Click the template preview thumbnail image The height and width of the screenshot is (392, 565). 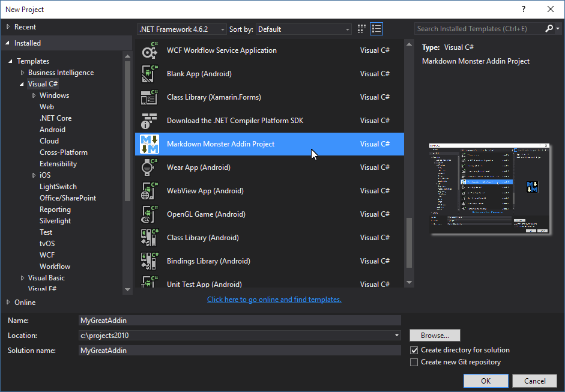tap(490, 188)
